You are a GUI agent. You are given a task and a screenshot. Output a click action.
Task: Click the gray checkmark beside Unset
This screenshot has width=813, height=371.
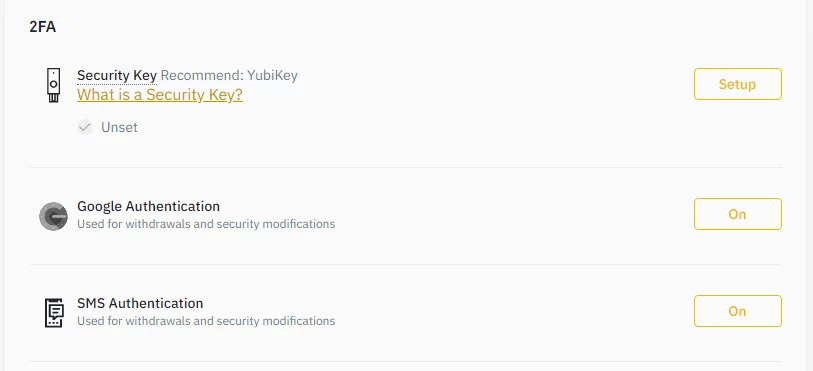[85, 127]
